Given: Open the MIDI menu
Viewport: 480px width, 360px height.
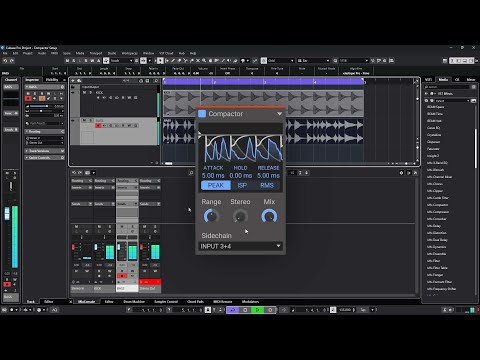Looking at the screenshot, I should pyautogui.click(x=54, y=53).
